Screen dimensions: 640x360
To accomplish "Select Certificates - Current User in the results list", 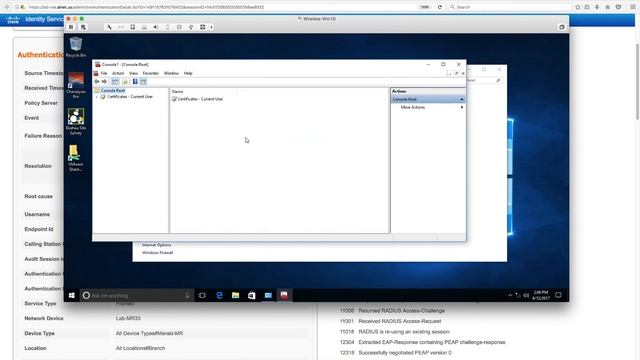I will (x=200, y=99).
